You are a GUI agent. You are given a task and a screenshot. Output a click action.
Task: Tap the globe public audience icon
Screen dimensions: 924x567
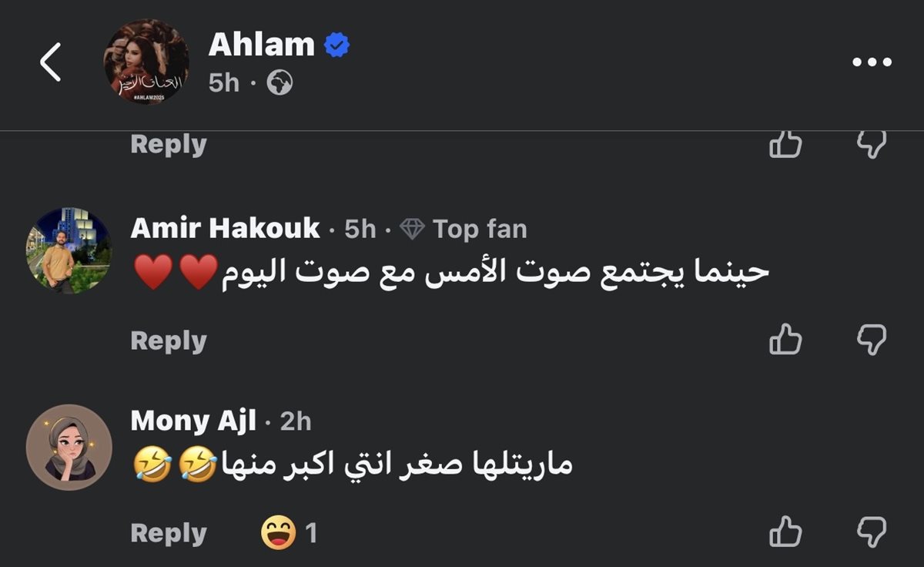click(280, 83)
